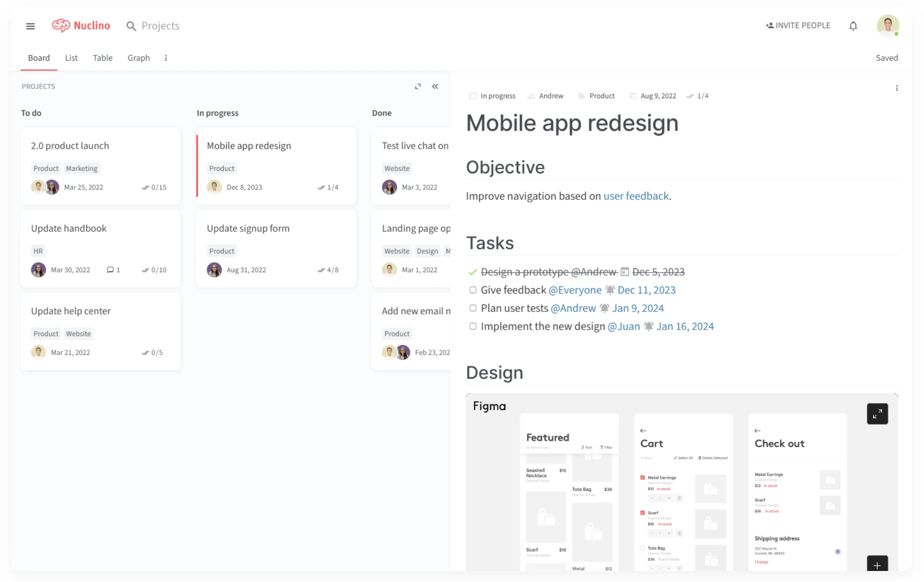The image size is (924, 582).
Task: Click the reminder bell beside Jan 9, 2024
Action: pyautogui.click(x=604, y=308)
